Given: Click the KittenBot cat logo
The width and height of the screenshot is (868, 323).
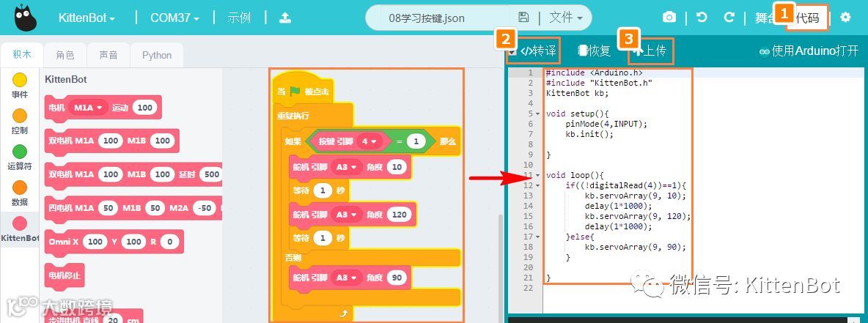Looking at the screenshot, I should [26, 18].
